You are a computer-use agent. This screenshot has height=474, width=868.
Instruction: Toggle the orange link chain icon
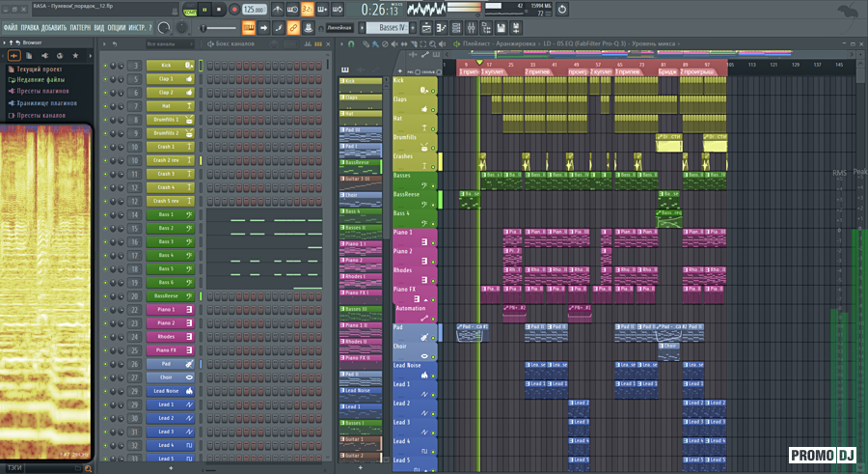[293, 28]
